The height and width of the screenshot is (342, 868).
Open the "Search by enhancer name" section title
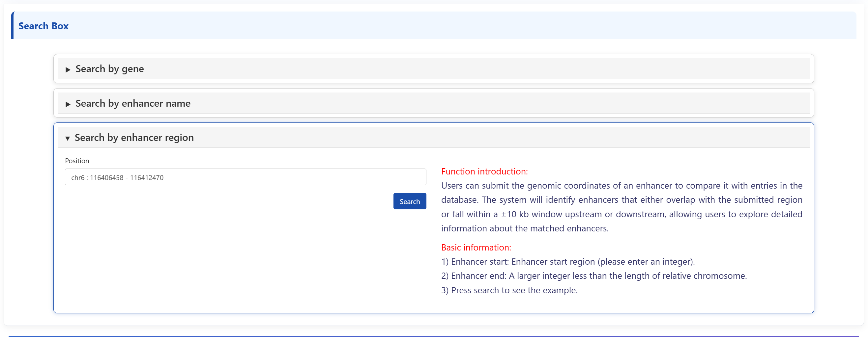[x=133, y=103]
